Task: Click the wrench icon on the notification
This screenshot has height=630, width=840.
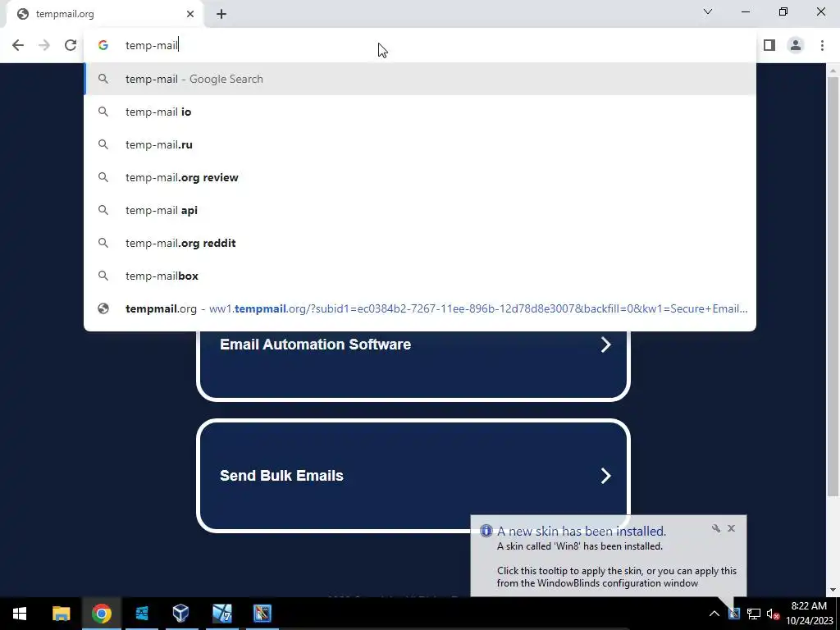Action: pyautogui.click(x=715, y=529)
